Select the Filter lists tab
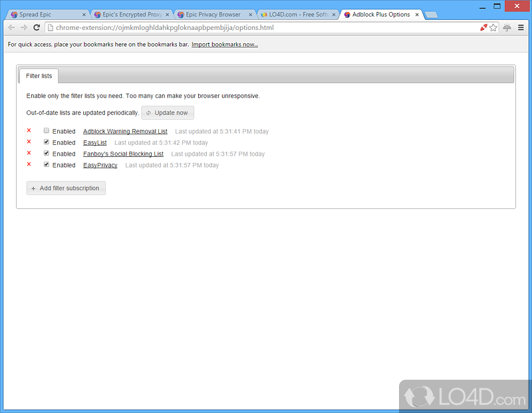Screen dimensions: 532x413 pyautogui.click(x=39, y=76)
